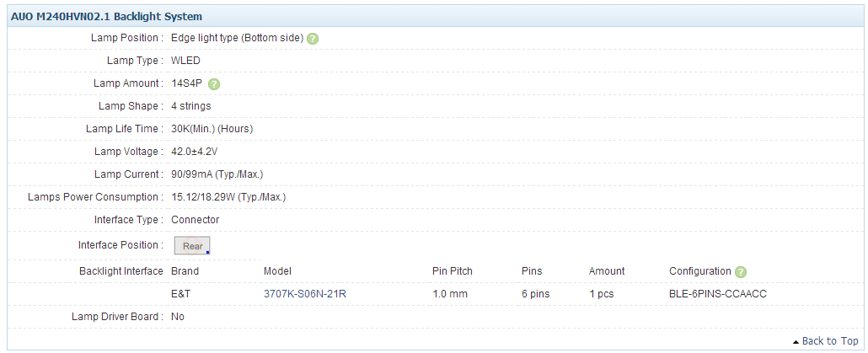The image size is (868, 353).
Task: Click the Brand column header
Action: (x=185, y=271)
